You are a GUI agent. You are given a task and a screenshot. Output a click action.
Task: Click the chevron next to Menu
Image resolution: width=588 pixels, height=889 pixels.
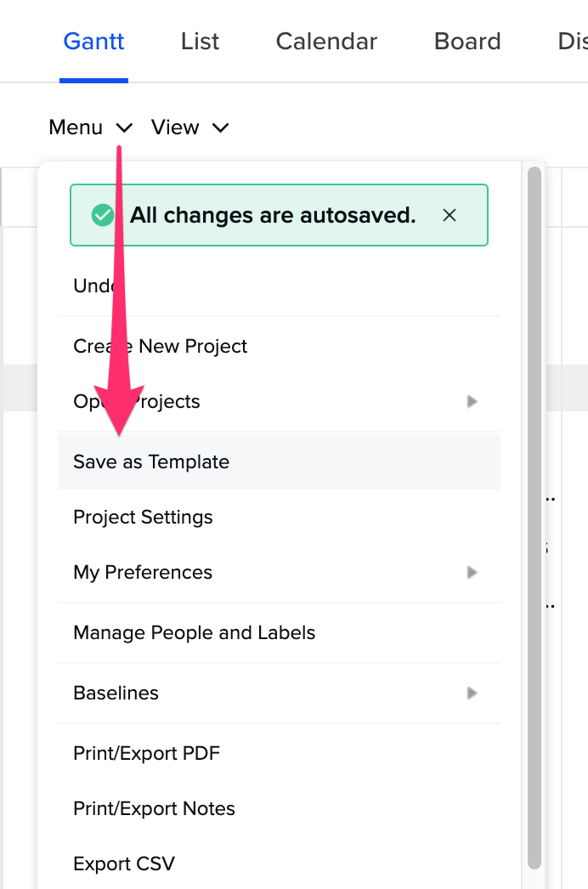click(124, 127)
